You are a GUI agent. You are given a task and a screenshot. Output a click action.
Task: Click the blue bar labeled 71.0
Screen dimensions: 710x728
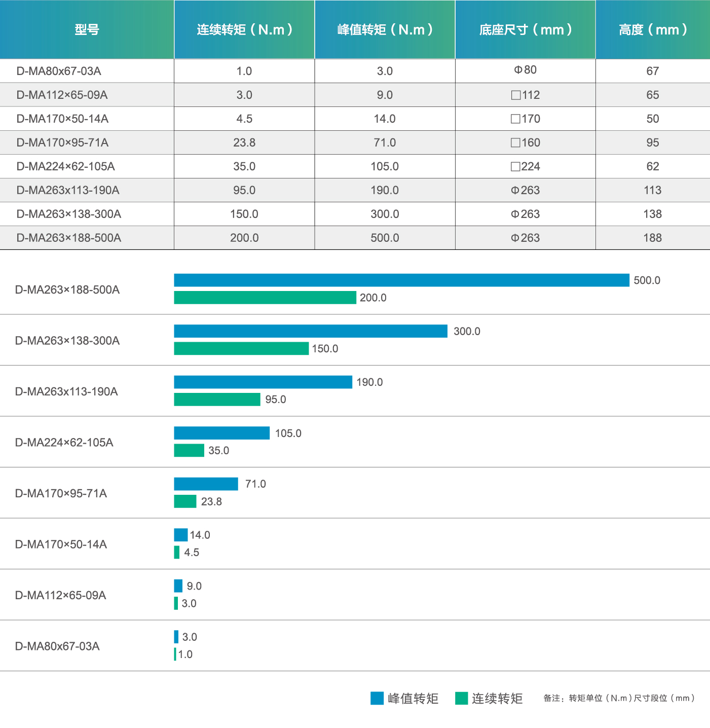206,484
